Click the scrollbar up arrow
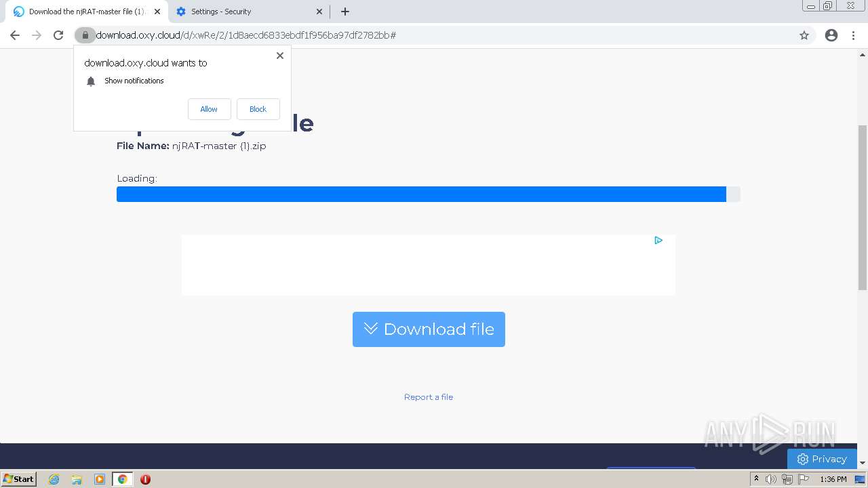Screen dimensions: 868x488 point(863,54)
